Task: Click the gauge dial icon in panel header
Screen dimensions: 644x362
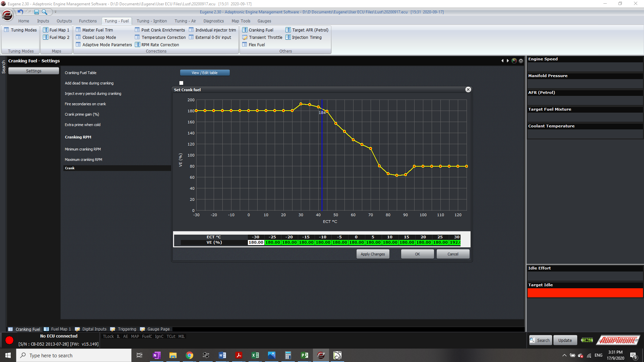Action: [514, 61]
